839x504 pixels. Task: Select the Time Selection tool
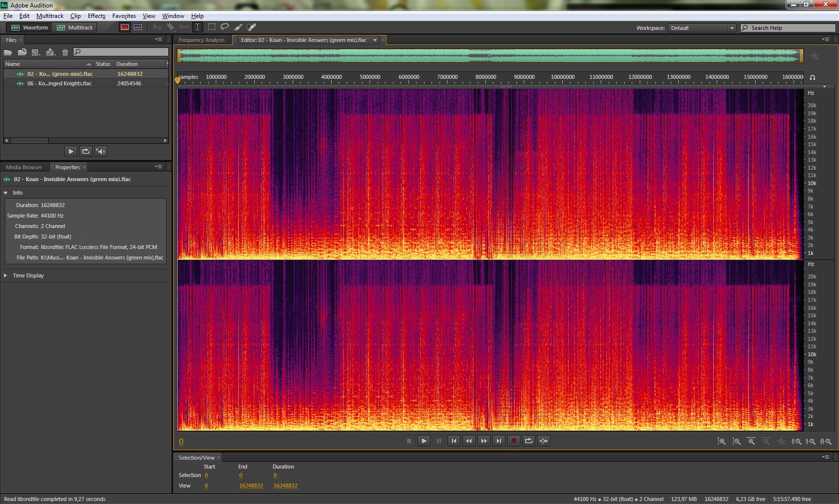click(x=198, y=27)
